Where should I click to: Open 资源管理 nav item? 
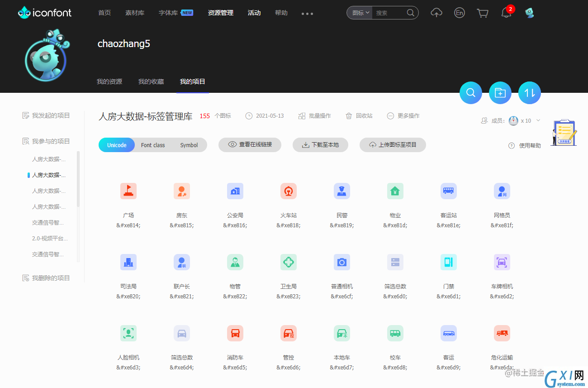point(221,13)
